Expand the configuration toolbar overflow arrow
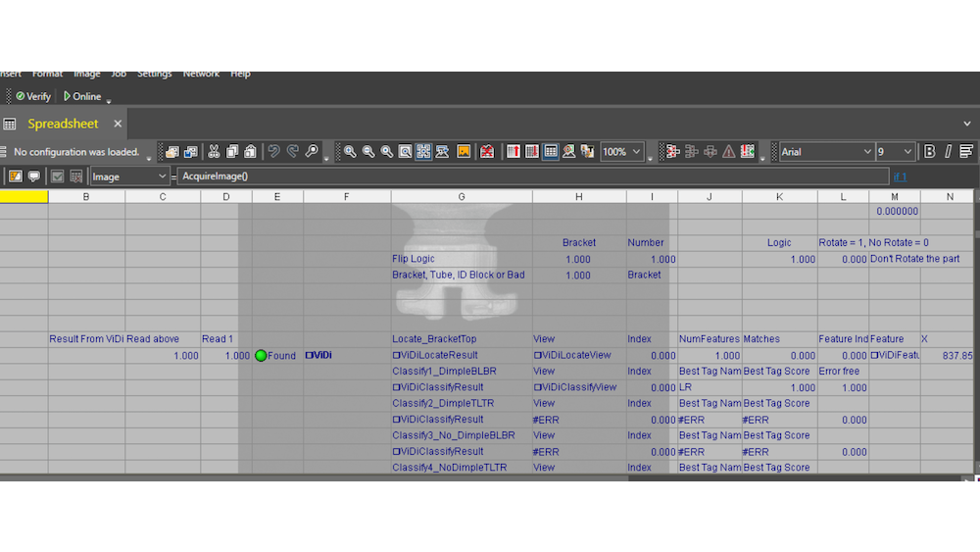The width and height of the screenshot is (980, 552). click(x=149, y=159)
